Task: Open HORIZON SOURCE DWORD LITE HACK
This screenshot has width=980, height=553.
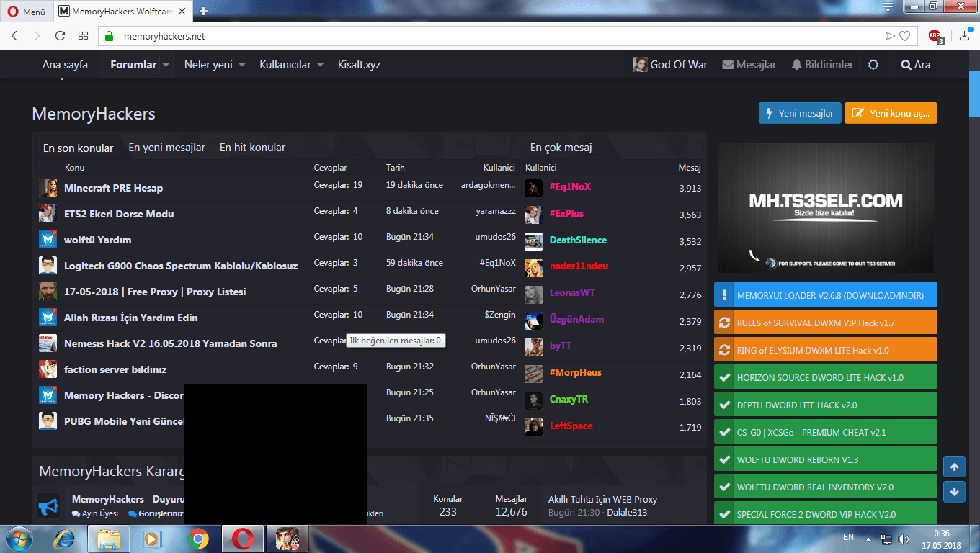Action: pyautogui.click(x=826, y=377)
